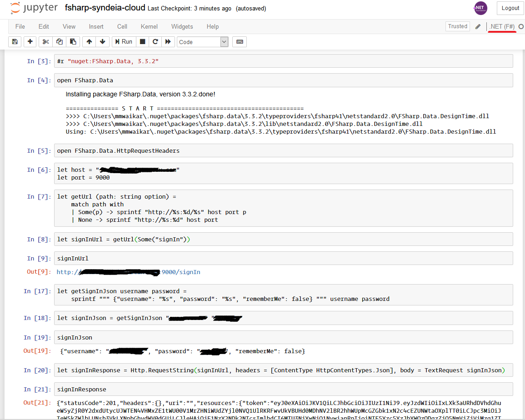Select the open FSharp.Data cell In [4]
525x420 pixels.
click(x=283, y=80)
